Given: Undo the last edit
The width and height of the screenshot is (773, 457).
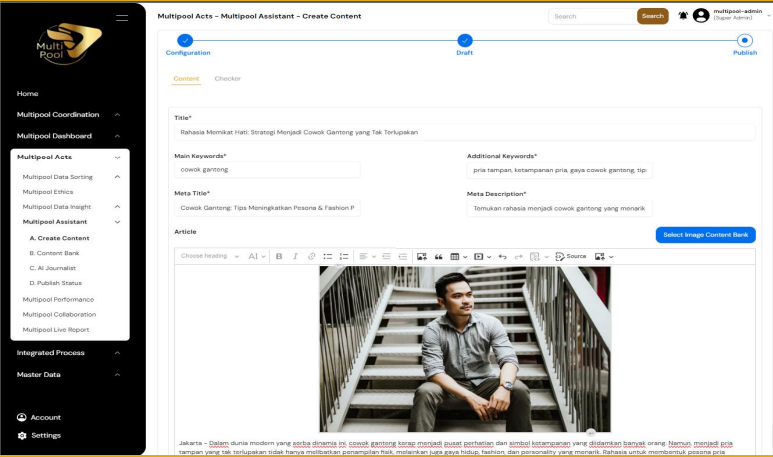Looking at the screenshot, I should click(502, 256).
